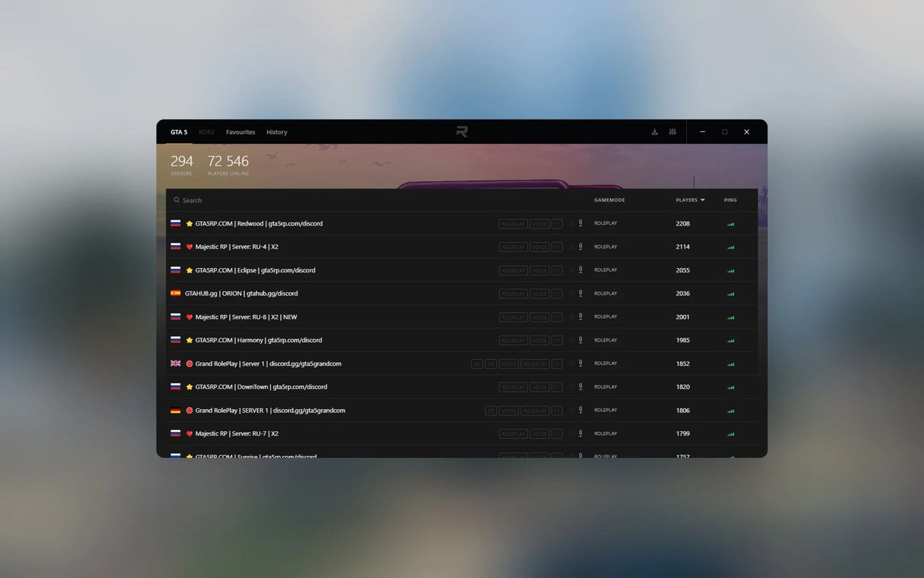Click ROLEPLAY tag on GTA5RP Redwood row
Viewport: 924px width, 578px height.
point(513,224)
